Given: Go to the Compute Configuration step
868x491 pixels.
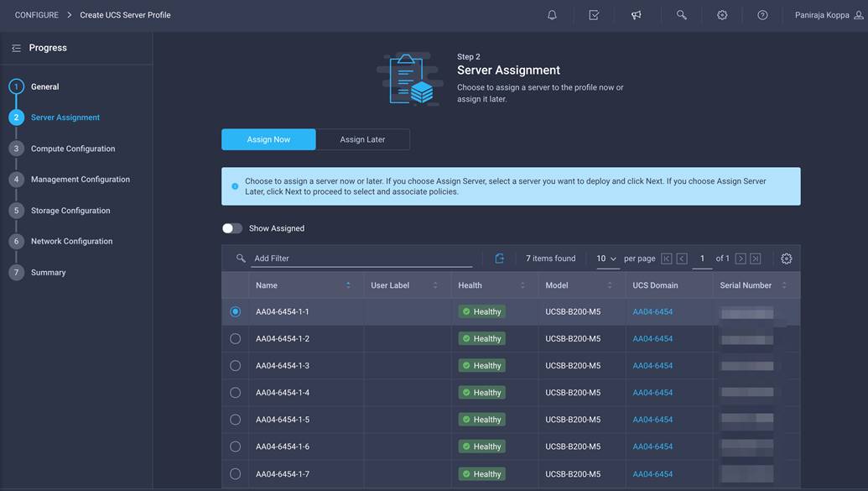Looking at the screenshot, I should 73,149.
